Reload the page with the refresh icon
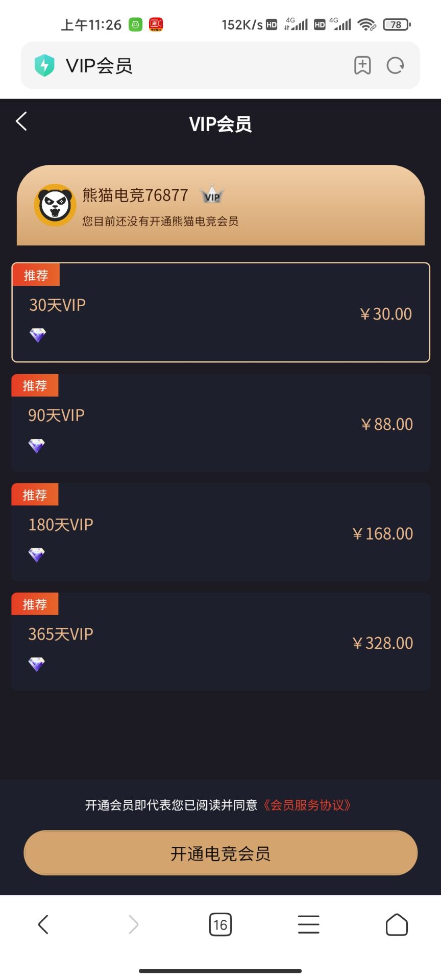The height and width of the screenshot is (980, 441). [x=396, y=65]
